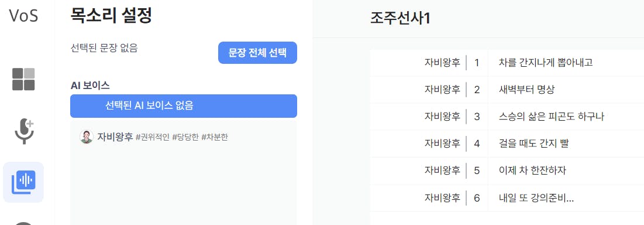Open the dashboard grid icon in sidebar

pos(23,79)
